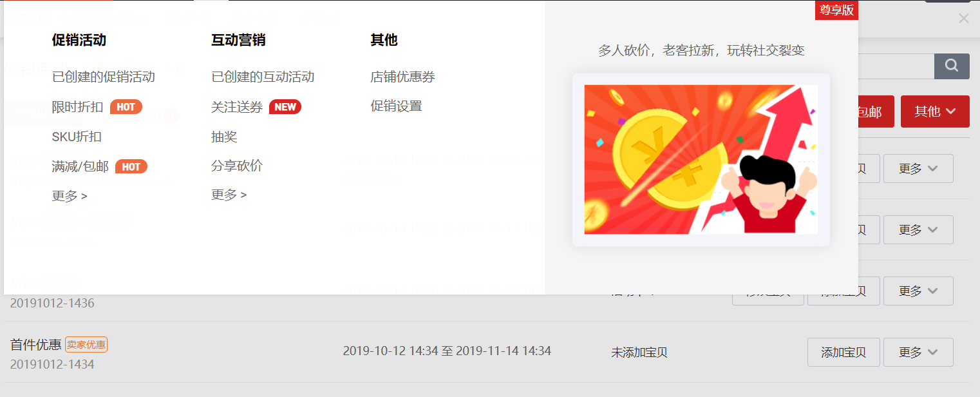Select 抽奖 under 互动营销
Screen dimensions: 980x397
coord(224,137)
